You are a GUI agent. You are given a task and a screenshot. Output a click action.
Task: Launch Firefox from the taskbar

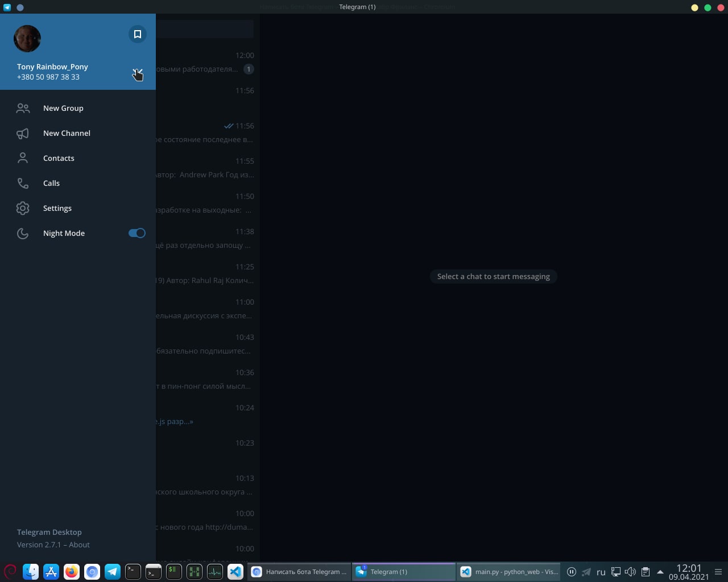[72, 572]
